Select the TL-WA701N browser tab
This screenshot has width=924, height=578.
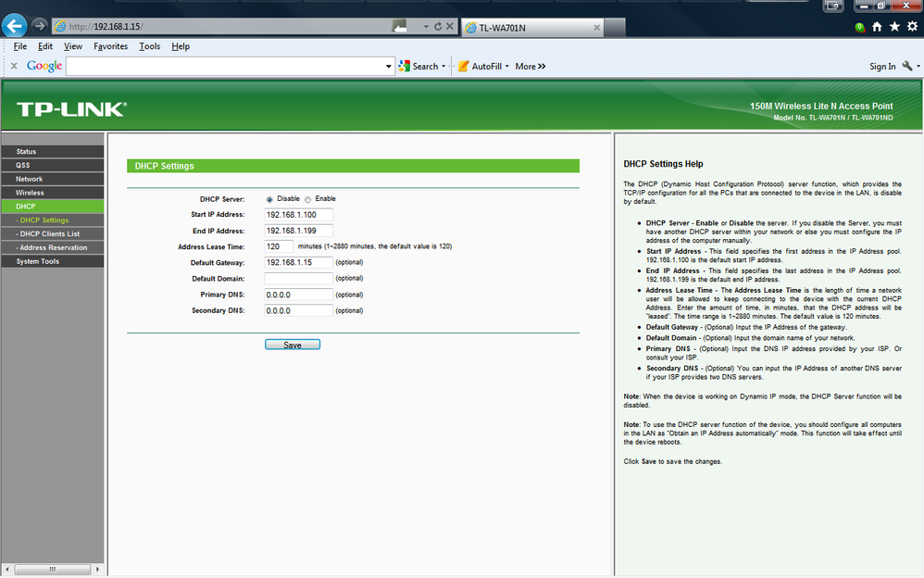[532, 28]
